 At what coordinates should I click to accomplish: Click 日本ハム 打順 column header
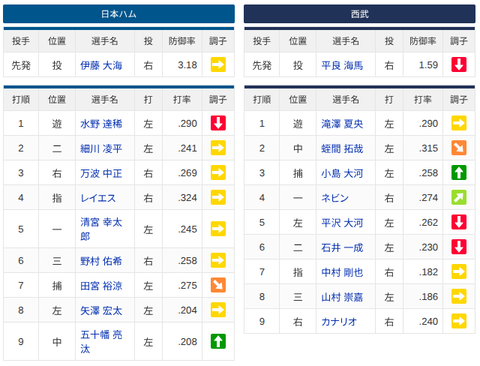pyautogui.click(x=21, y=99)
